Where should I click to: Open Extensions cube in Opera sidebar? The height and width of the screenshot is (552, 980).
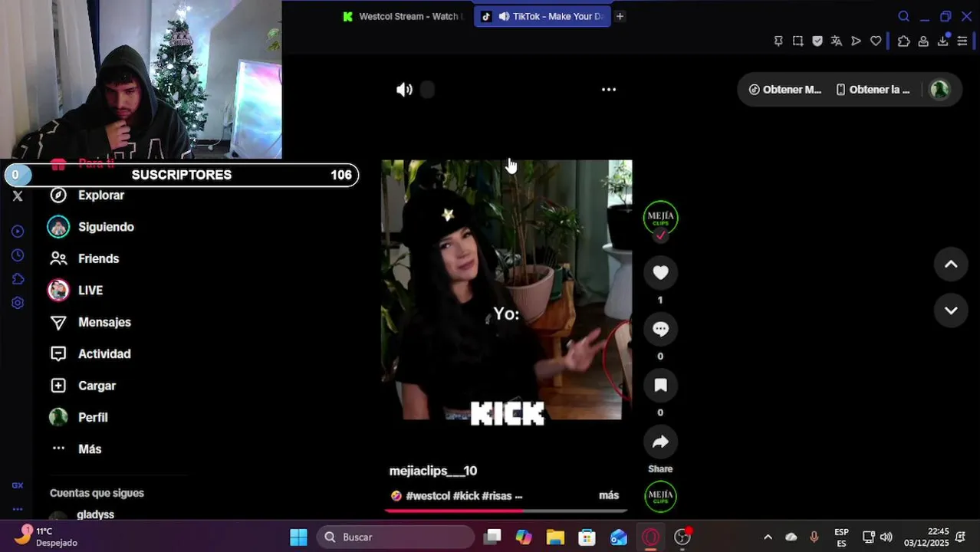[18, 279]
